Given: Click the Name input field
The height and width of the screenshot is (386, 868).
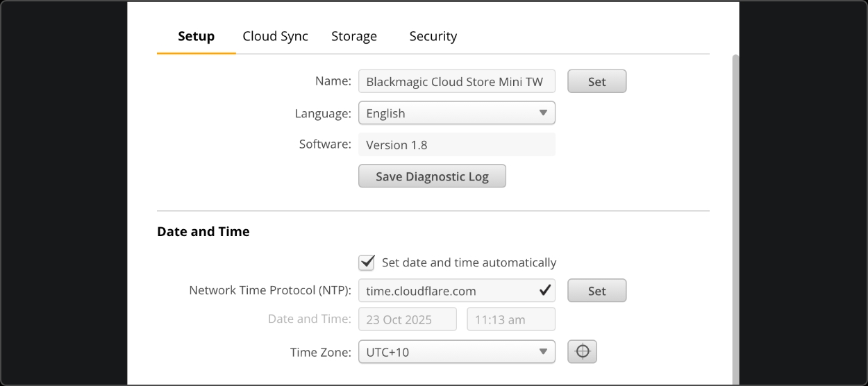Looking at the screenshot, I should pos(456,81).
